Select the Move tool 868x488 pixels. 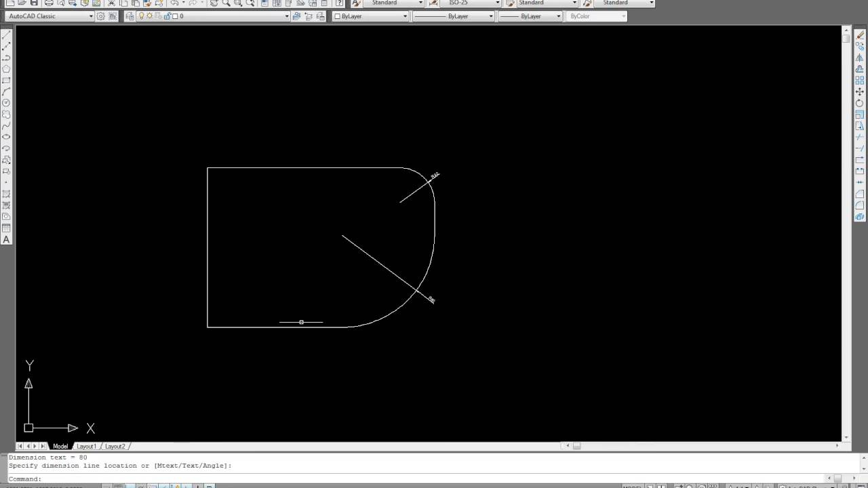(860, 91)
